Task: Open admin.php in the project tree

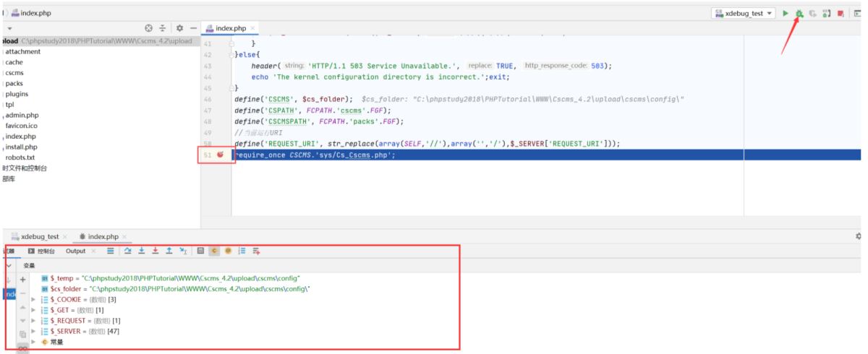Action: [x=22, y=115]
